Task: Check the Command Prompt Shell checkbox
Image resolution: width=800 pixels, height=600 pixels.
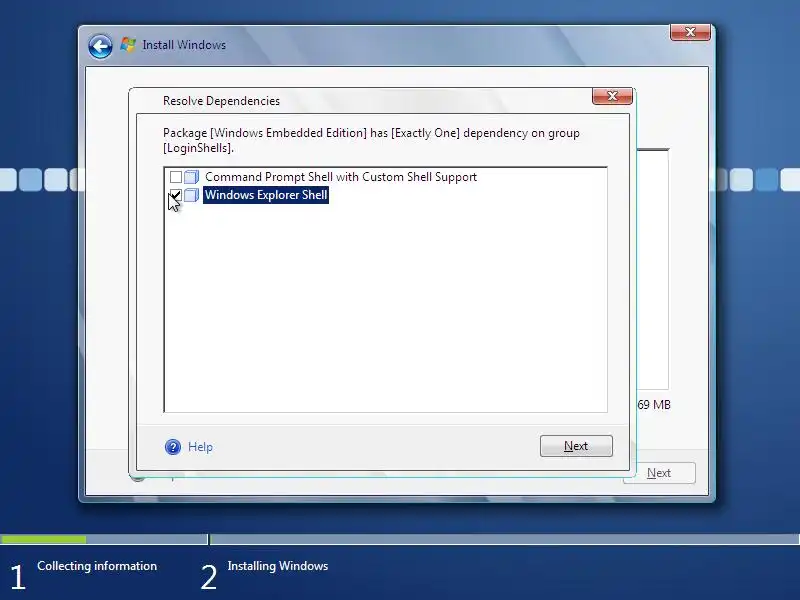Action: click(x=176, y=177)
